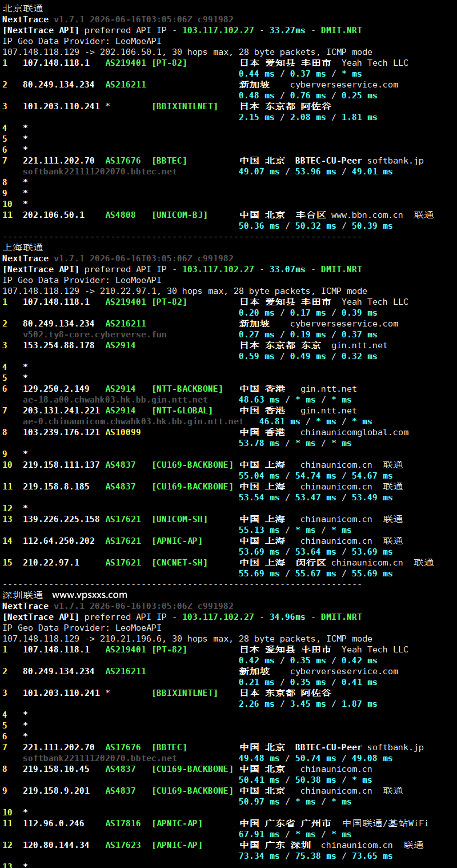Click the 50.97 ms latency value
Image resolution: width=457 pixels, height=868 pixels.
pyautogui.click(x=259, y=802)
